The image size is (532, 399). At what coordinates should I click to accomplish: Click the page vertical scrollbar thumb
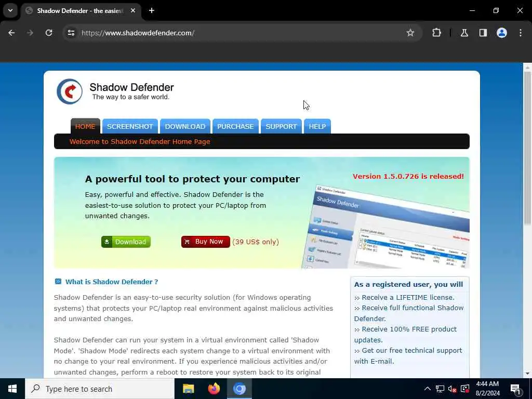tap(527, 148)
